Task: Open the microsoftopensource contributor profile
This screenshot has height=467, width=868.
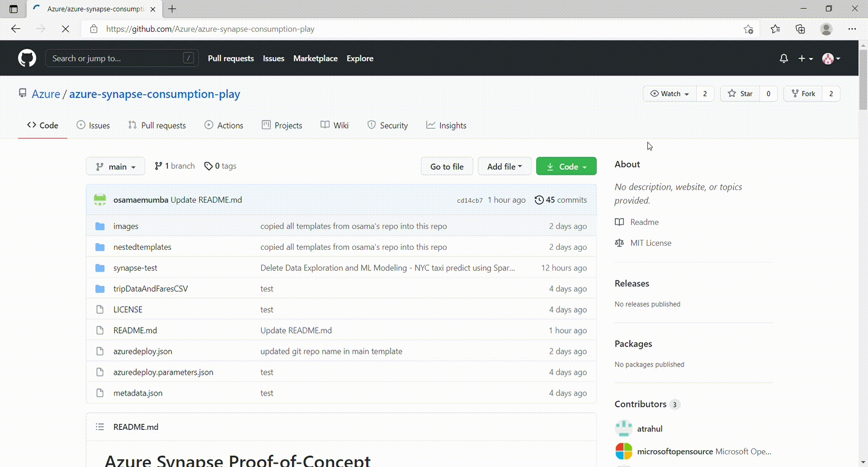Action: tap(675, 451)
